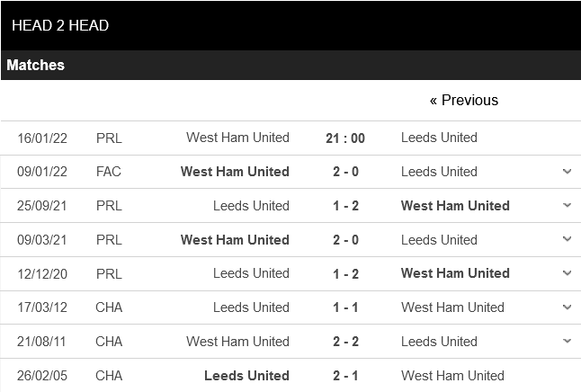This screenshot has width=581, height=392.
Task: View the 1 - 1 score from 17/03/12
Action: [x=345, y=307]
